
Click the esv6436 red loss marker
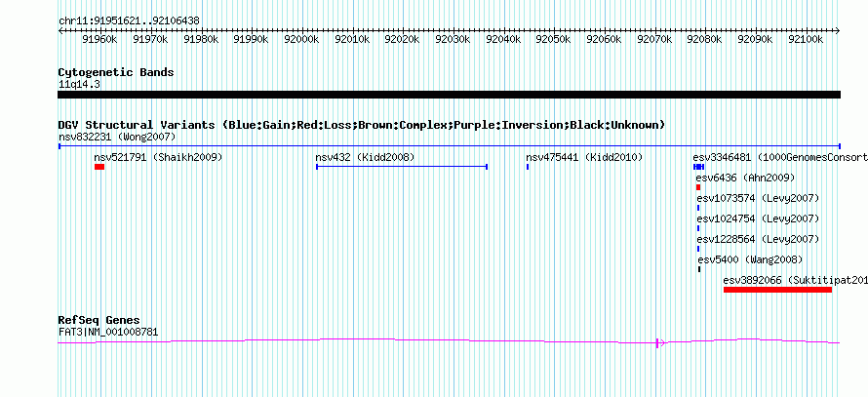coord(698,187)
